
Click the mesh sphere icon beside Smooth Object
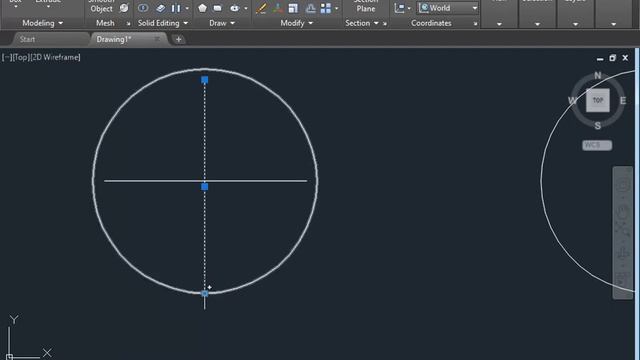(124, 8)
